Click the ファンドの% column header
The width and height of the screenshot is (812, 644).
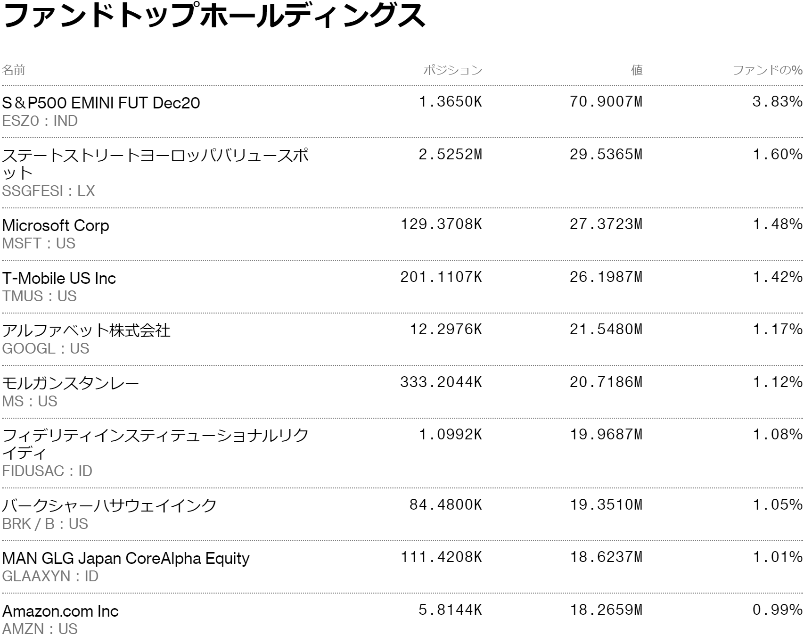[x=767, y=70]
